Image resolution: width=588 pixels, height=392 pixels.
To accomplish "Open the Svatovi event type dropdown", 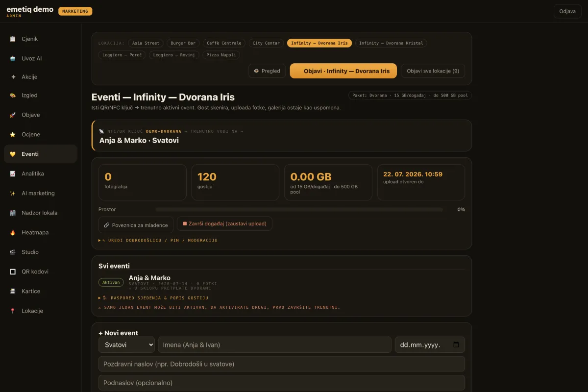I will pos(126,344).
